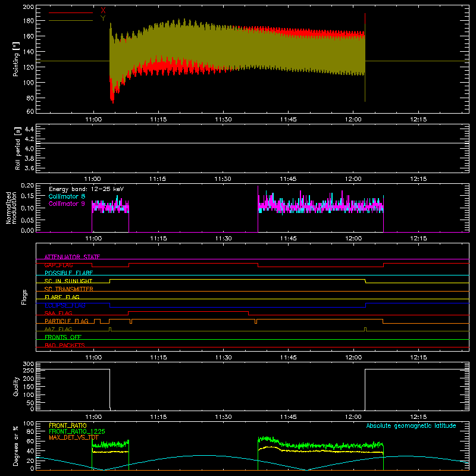Click the 0.20 tick on the modulation axis

[x=28, y=186]
